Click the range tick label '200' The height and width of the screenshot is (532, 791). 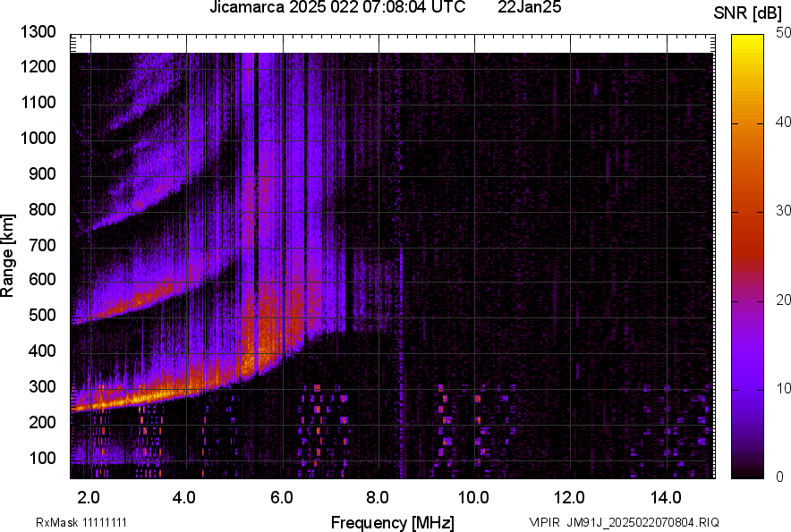[x=42, y=422]
